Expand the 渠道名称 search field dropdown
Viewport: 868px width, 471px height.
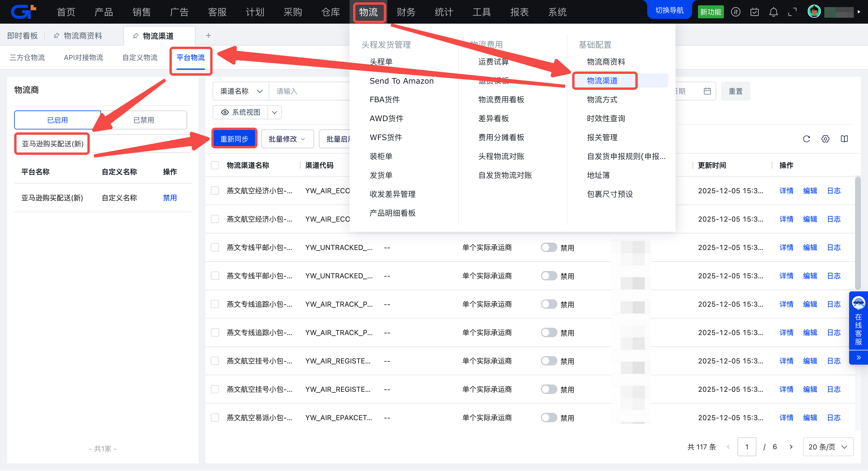241,91
